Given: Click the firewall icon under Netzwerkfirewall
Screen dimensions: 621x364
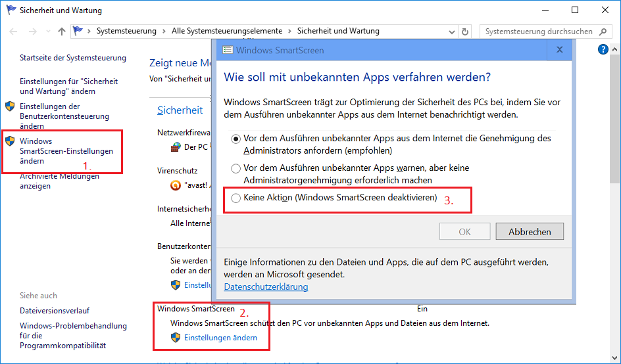Looking at the screenshot, I should click(176, 147).
